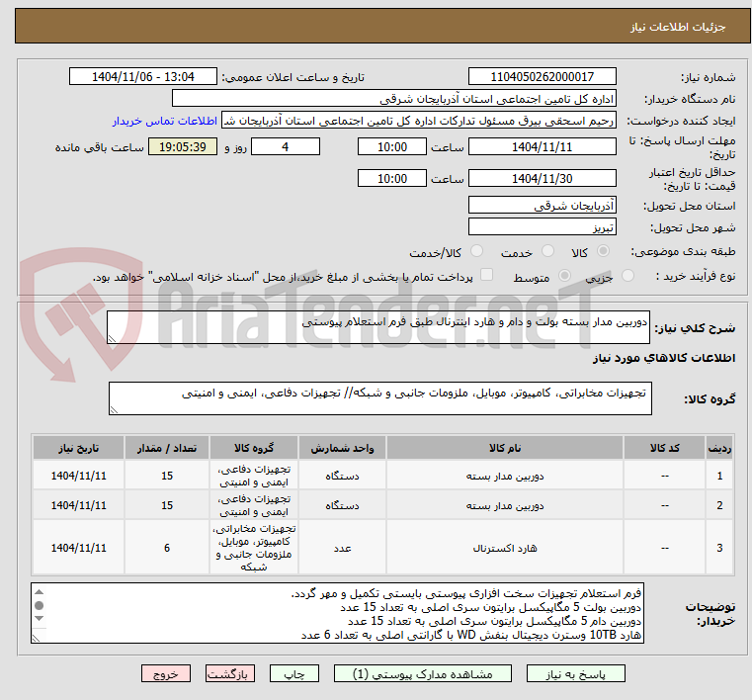Open مشاهده مدارک پیوستی (1) button
Image resolution: width=752 pixels, height=700 pixels.
(423, 674)
